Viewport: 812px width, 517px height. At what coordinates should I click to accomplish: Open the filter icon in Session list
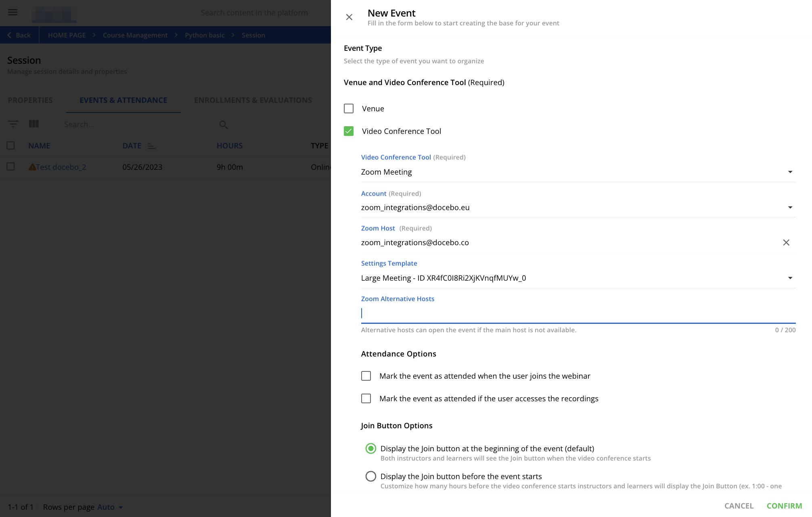(13, 124)
